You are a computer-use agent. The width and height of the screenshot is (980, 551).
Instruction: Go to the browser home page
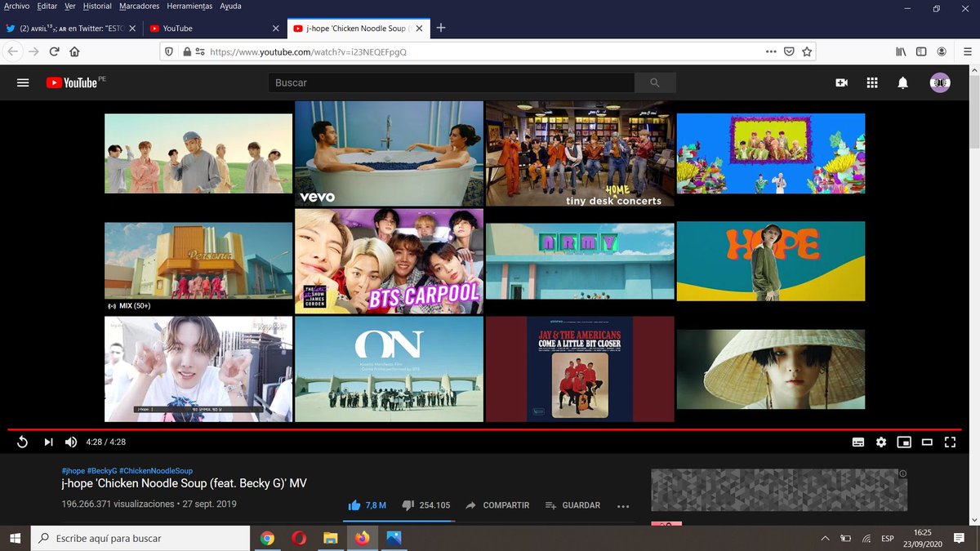click(74, 51)
